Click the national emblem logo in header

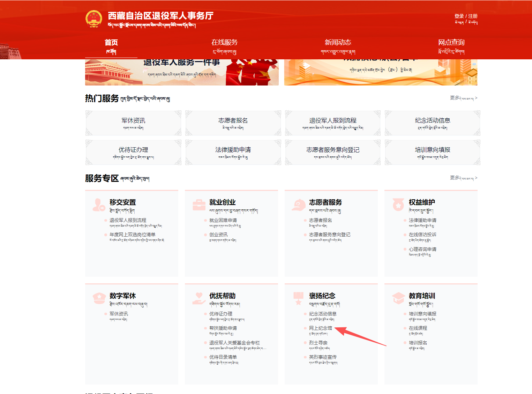(94, 19)
